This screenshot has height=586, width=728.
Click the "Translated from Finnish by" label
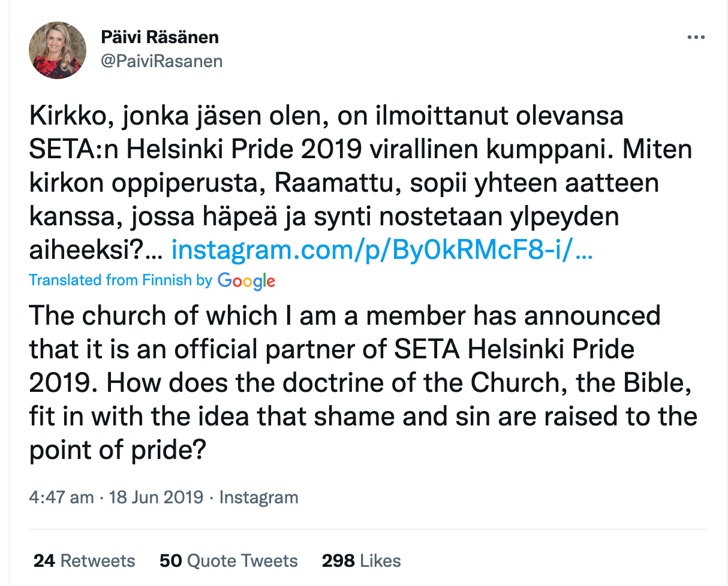[121, 280]
